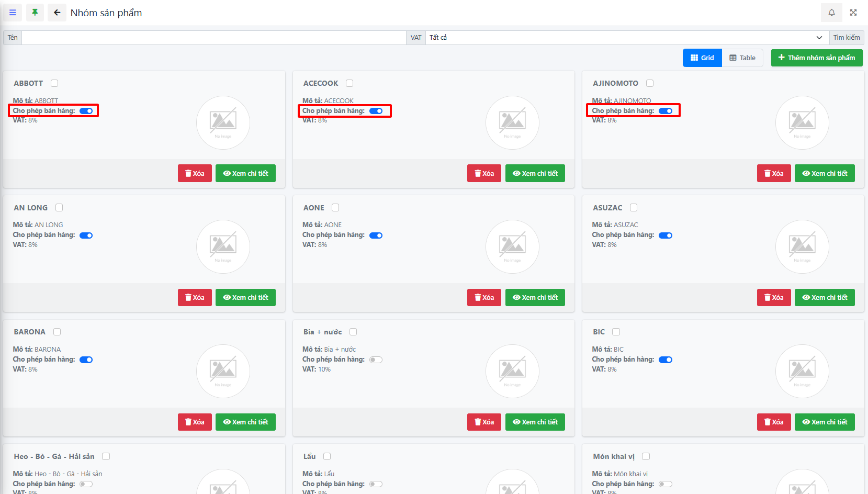Select the ASUZAC group checkbox

pyautogui.click(x=634, y=208)
